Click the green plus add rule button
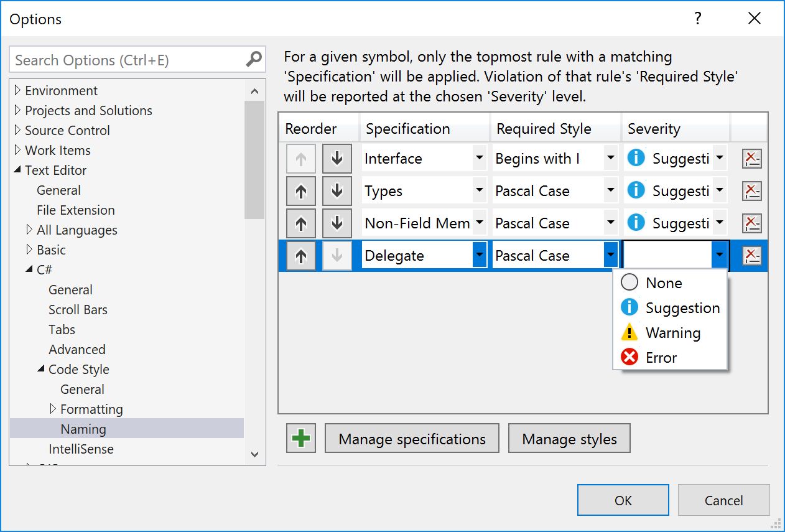The width and height of the screenshot is (785, 532). [x=301, y=439]
